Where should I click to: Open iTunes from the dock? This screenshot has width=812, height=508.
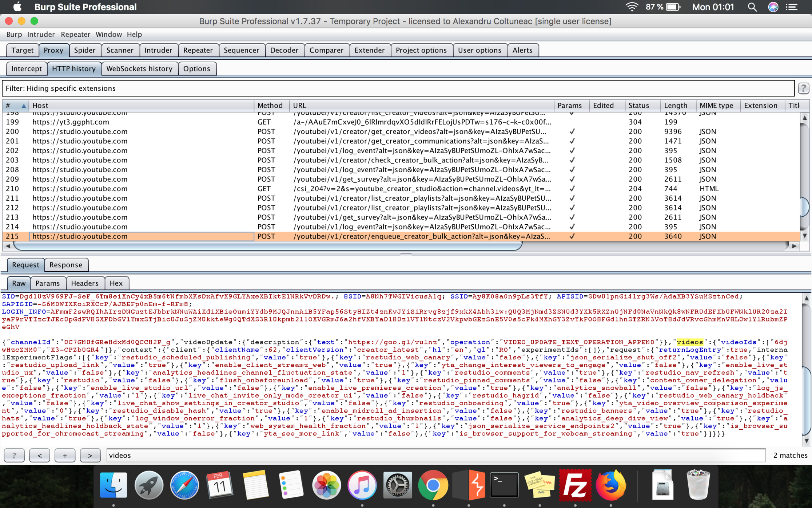pos(362,485)
